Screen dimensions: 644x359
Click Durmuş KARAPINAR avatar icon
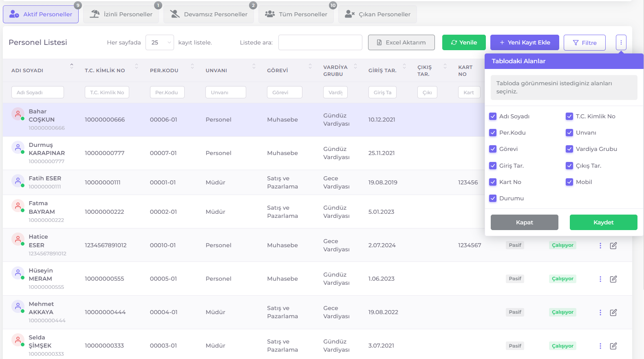point(18,147)
